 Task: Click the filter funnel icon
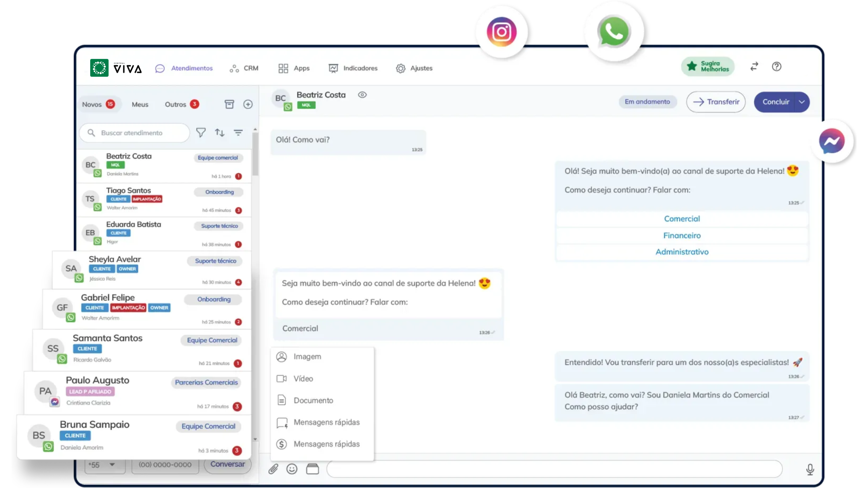(201, 133)
